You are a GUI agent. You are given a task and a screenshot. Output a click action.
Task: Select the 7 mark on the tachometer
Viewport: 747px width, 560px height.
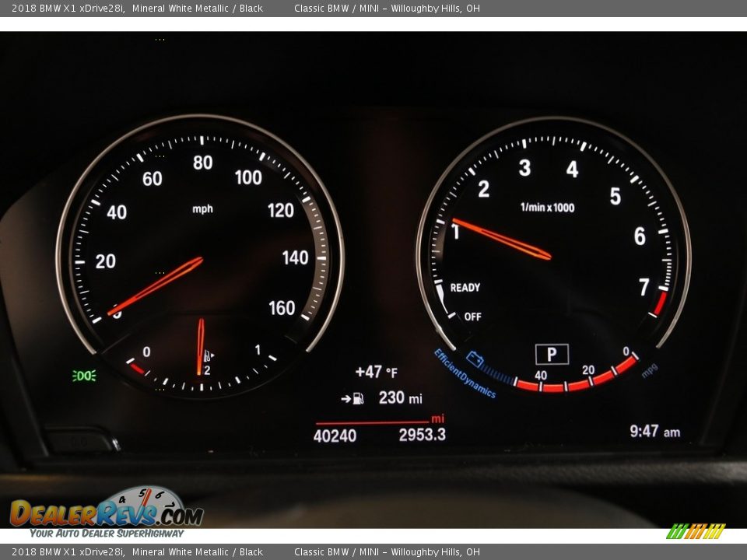click(x=644, y=287)
